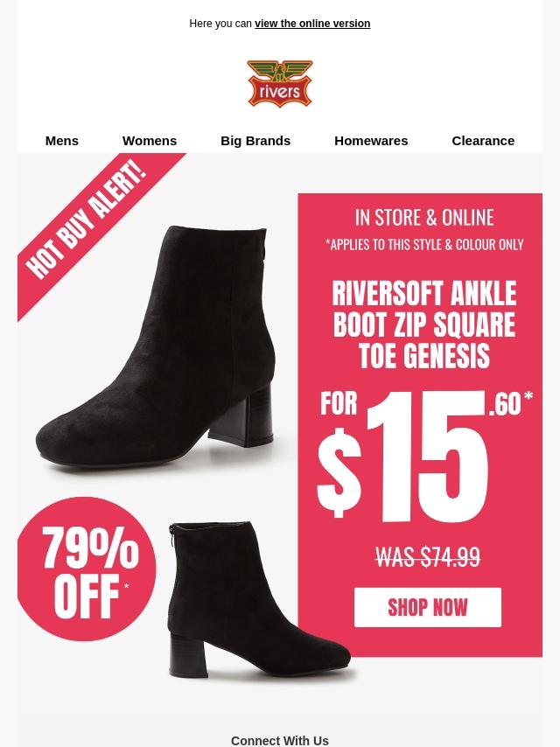Click the In Store & Online heading

pyautogui.click(x=424, y=218)
